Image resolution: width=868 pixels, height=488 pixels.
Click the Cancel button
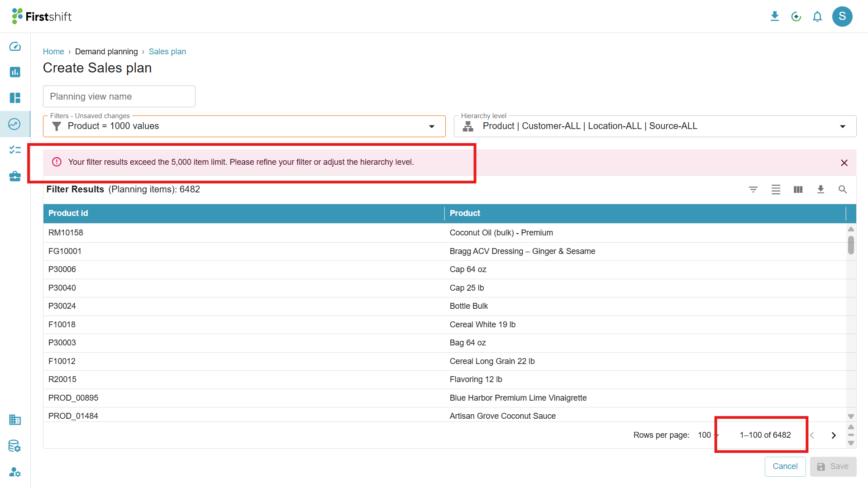(x=785, y=466)
